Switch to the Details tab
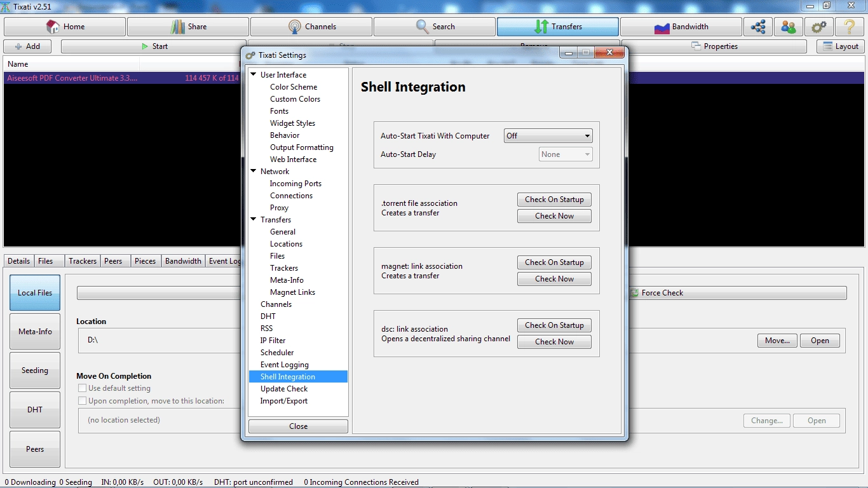 click(x=19, y=261)
